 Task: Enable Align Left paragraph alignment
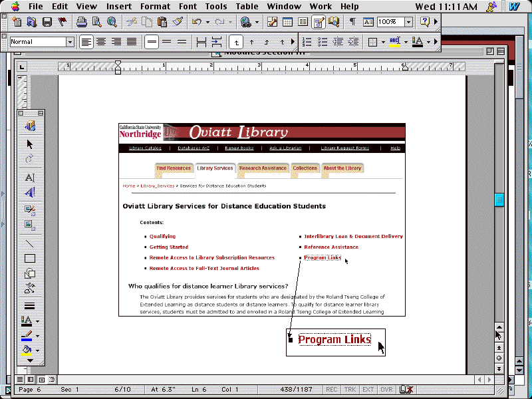(x=86, y=42)
